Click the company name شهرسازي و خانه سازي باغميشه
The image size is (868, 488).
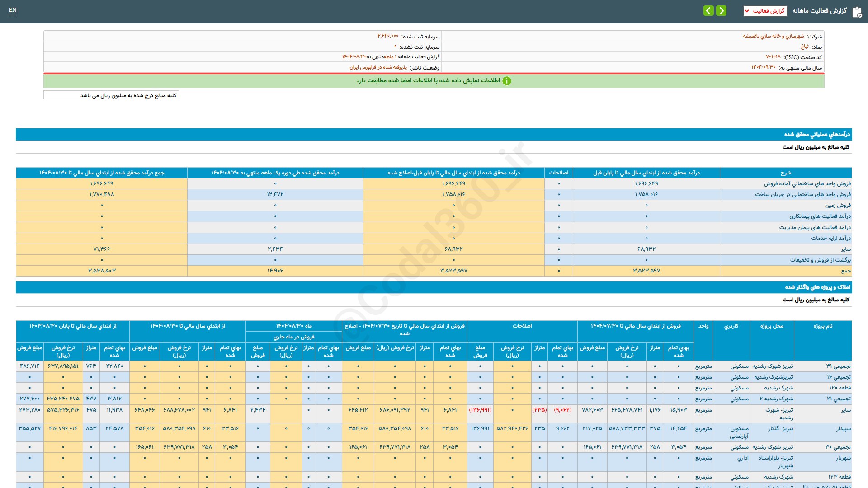(773, 36)
